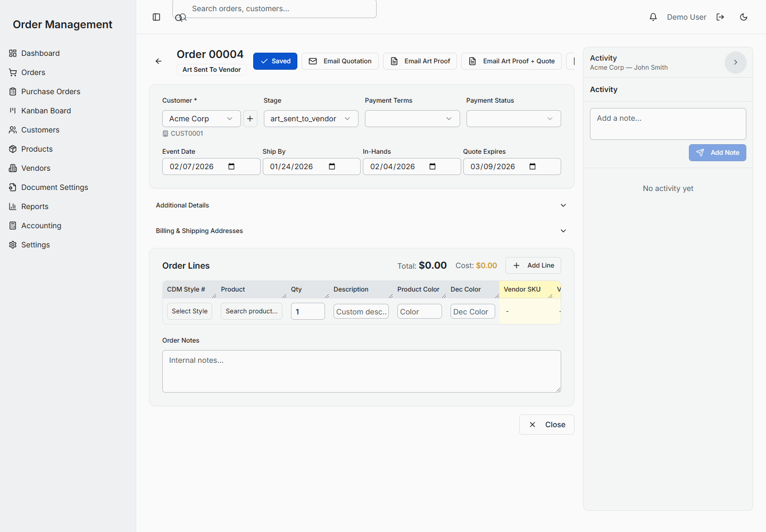Add new customer with plus button
766x532 pixels.
(x=250, y=119)
